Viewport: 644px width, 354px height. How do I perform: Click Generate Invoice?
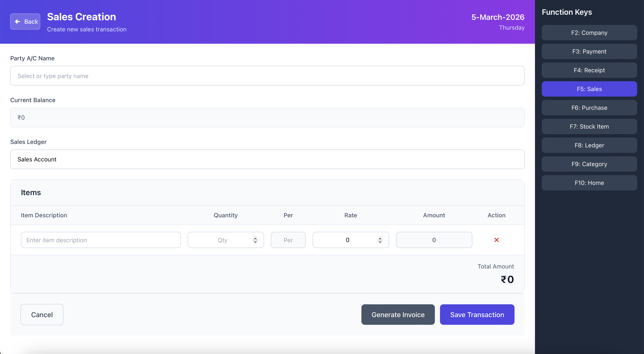click(398, 315)
